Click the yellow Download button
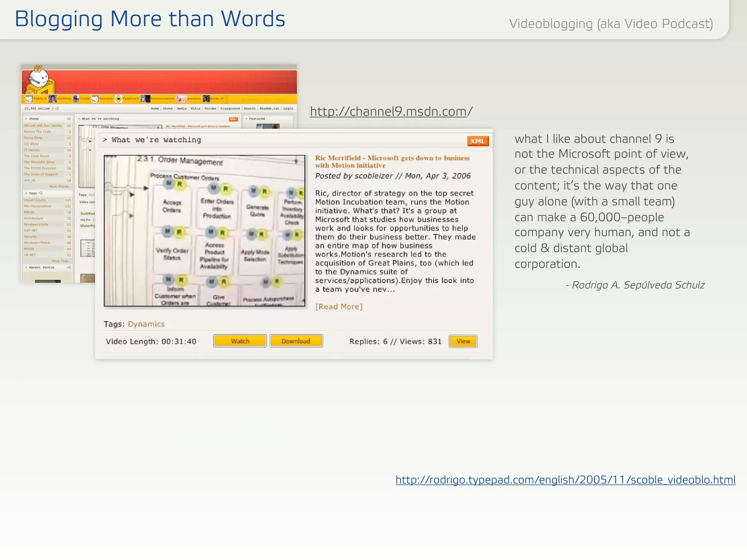 tap(296, 341)
